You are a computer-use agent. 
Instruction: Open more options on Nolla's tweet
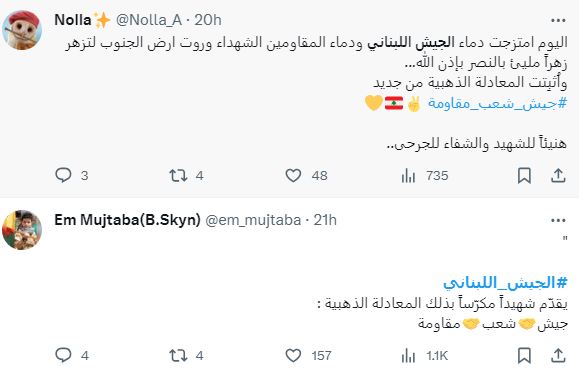[558, 20]
